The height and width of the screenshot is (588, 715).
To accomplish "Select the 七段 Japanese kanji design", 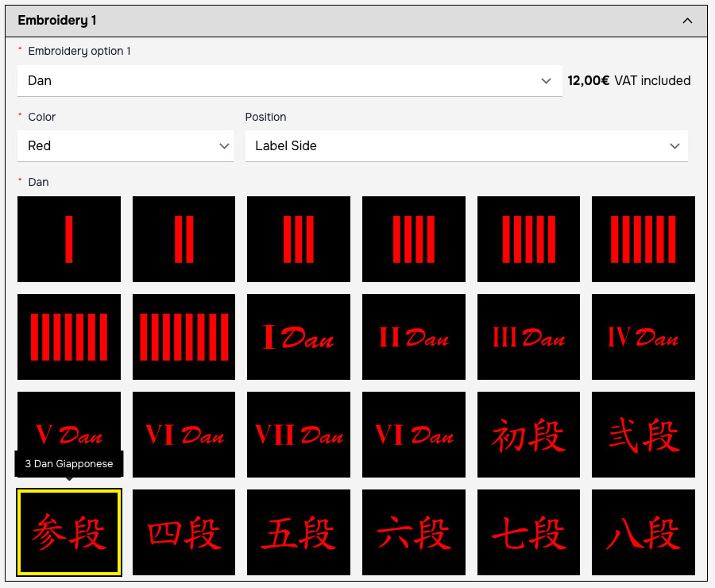I will click(528, 532).
